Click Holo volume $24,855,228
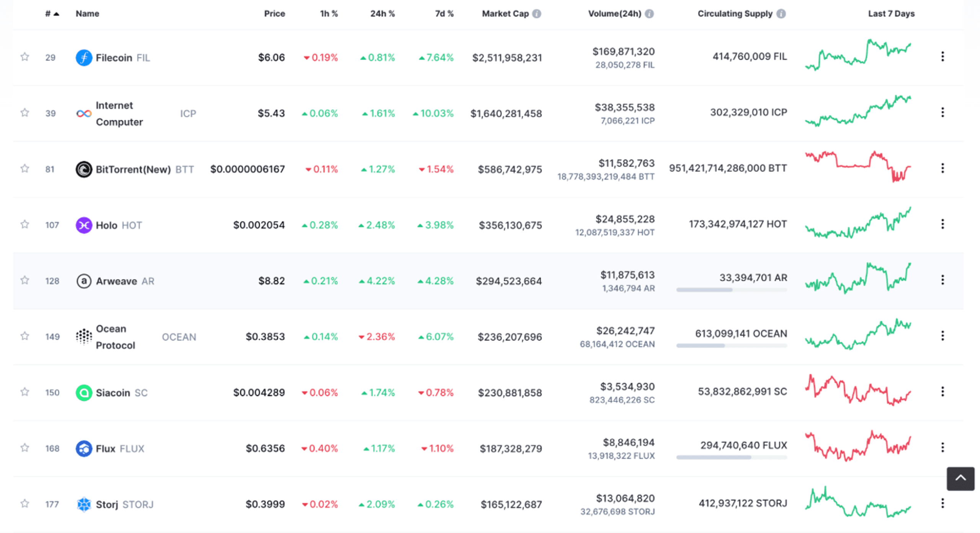Viewport: 980px width, 533px height. click(625, 219)
